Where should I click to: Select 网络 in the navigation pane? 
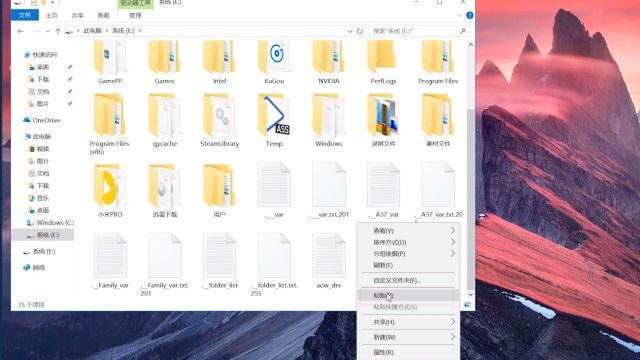[x=38, y=268]
